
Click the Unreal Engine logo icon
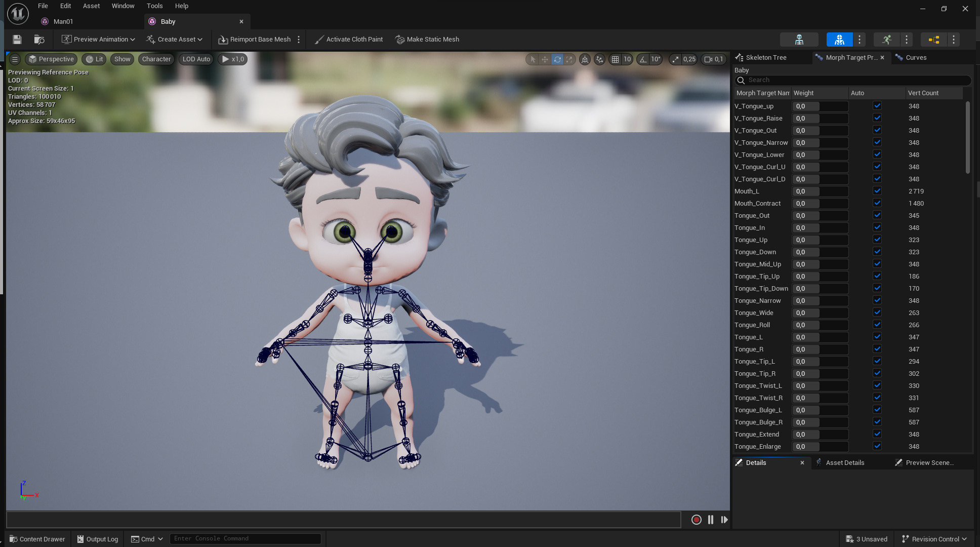coord(18,14)
